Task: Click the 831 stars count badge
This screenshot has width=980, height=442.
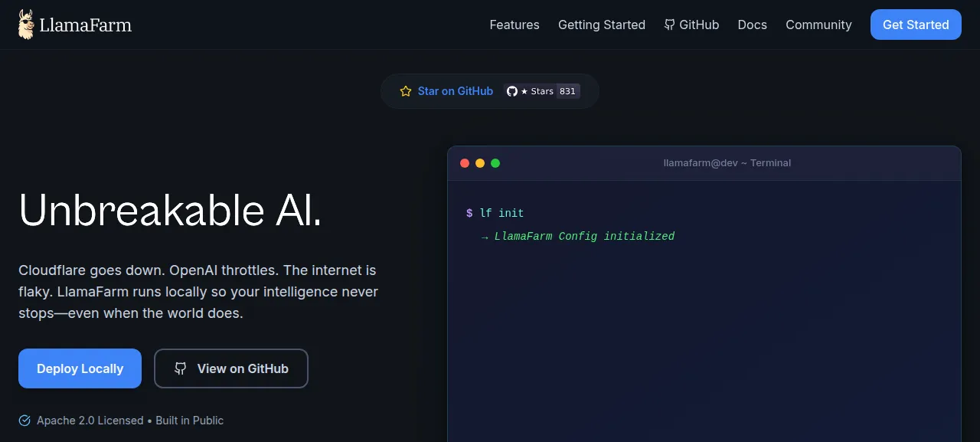Action: [x=567, y=91]
